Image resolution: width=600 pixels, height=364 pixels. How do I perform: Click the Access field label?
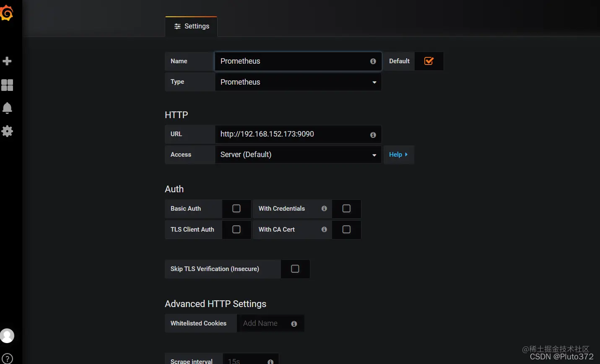pos(181,155)
